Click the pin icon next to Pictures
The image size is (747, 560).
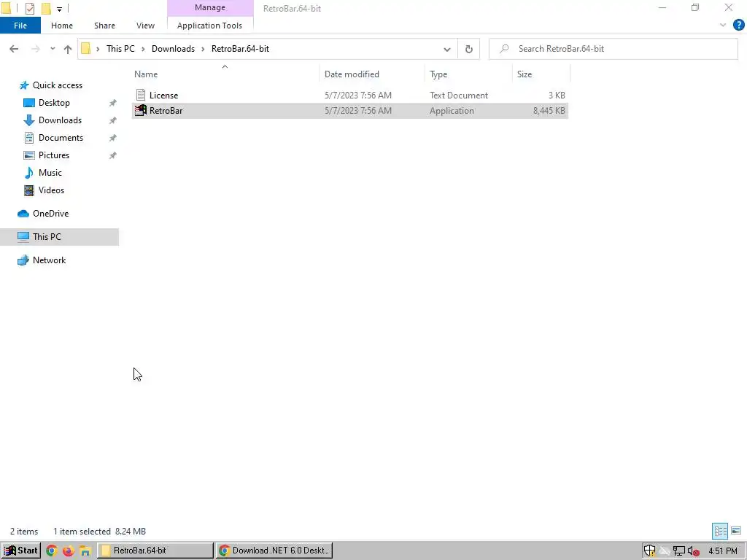(112, 155)
